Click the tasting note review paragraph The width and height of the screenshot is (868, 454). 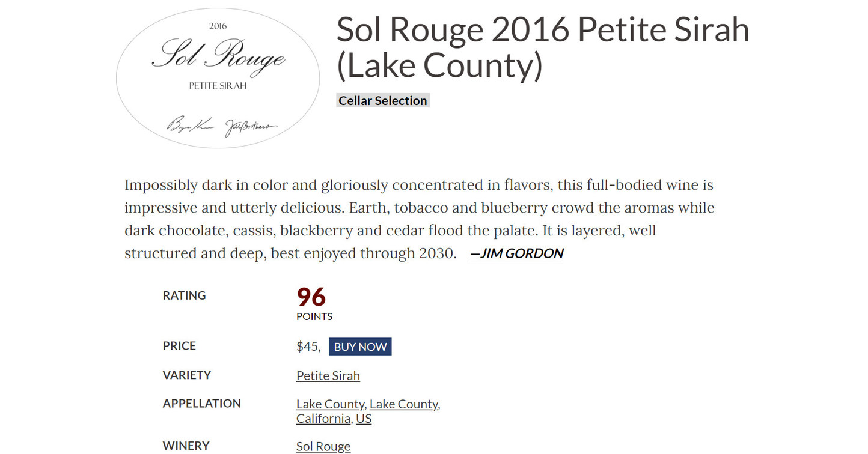coord(419,219)
